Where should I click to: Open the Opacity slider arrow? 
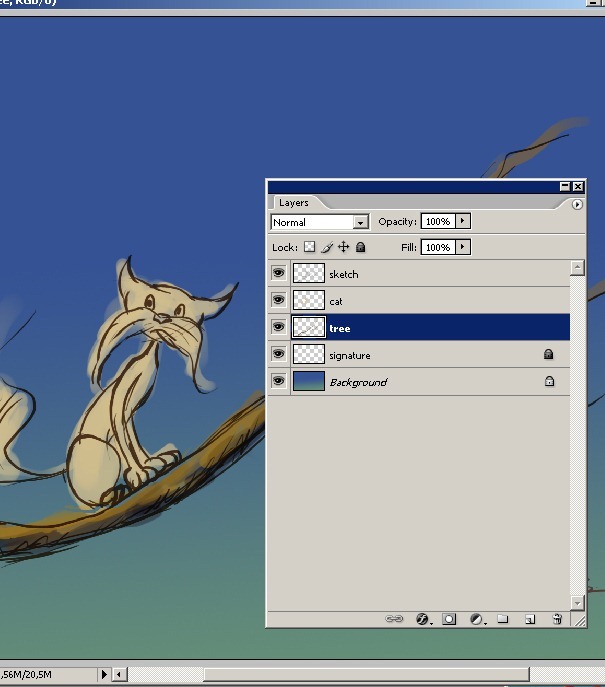pos(463,221)
